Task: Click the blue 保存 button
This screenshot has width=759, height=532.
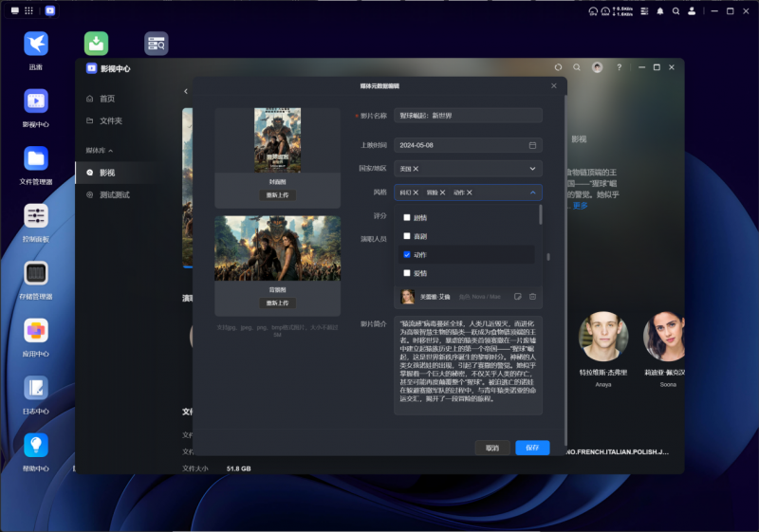Action: pos(532,448)
